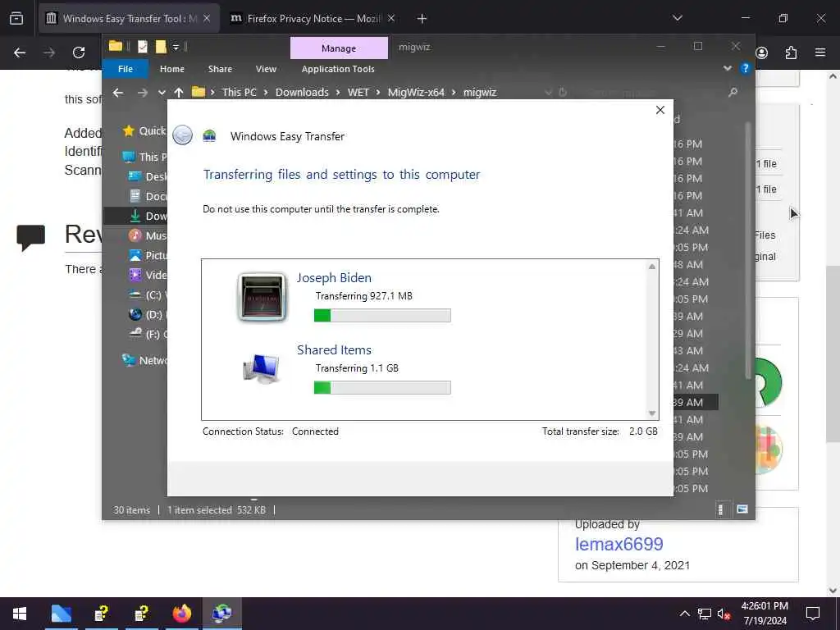Go back in File Explorer
This screenshot has height=630, width=840.
click(118, 93)
